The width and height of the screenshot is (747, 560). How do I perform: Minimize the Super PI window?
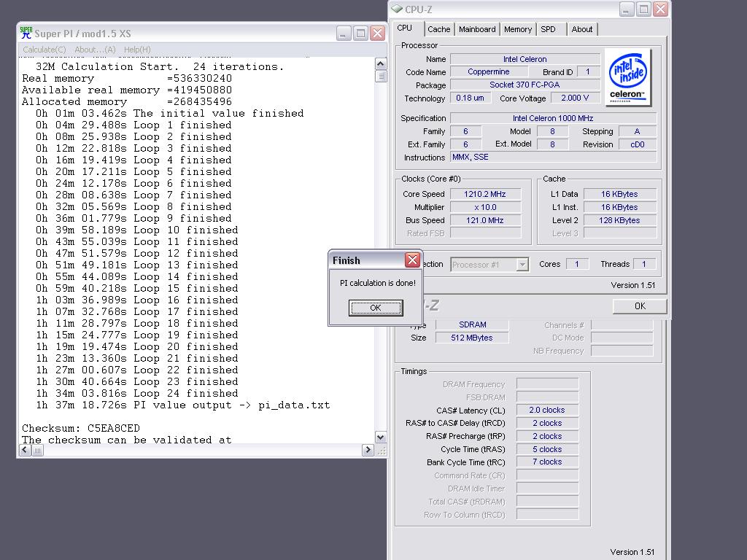point(344,34)
